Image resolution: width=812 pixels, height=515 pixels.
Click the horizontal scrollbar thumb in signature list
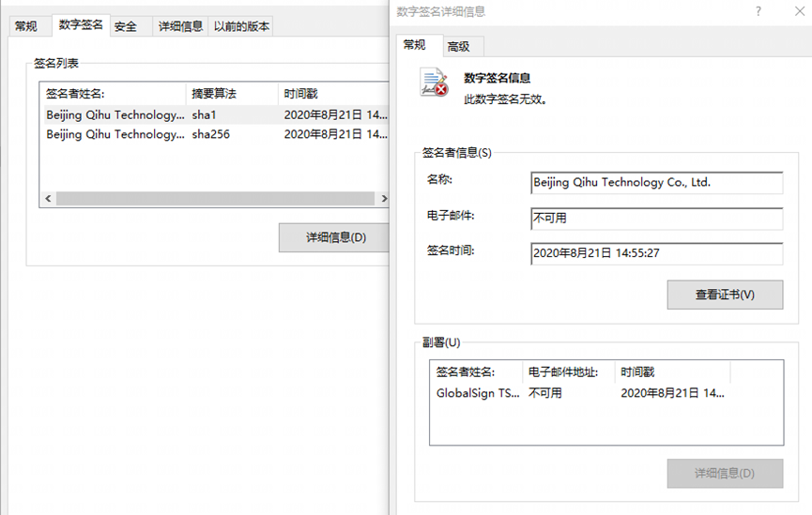(215, 199)
